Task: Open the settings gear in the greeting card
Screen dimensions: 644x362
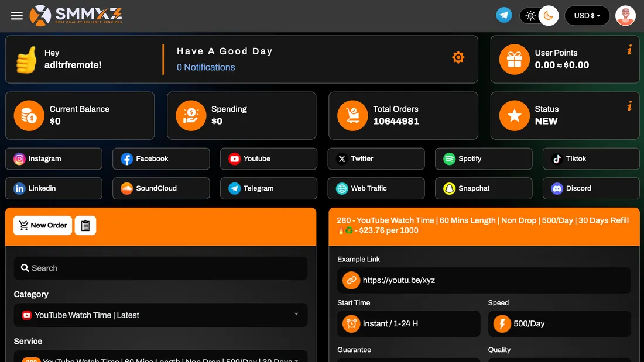Action: [458, 57]
